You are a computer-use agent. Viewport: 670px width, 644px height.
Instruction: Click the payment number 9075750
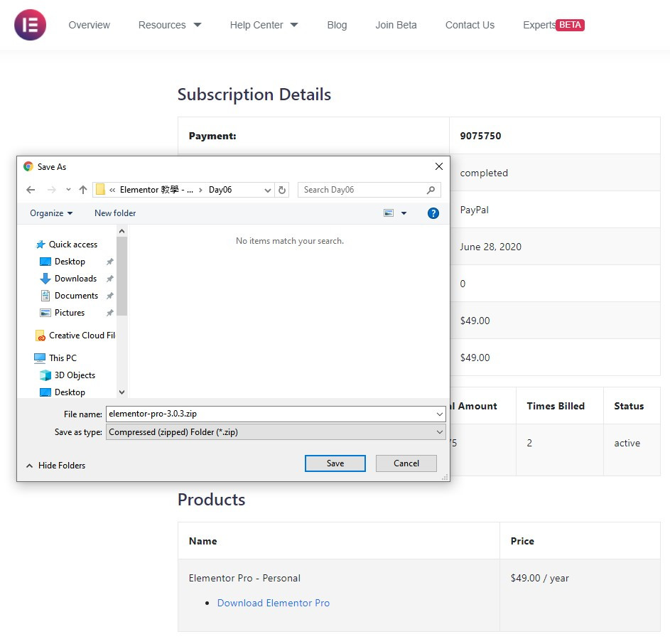pyautogui.click(x=480, y=136)
